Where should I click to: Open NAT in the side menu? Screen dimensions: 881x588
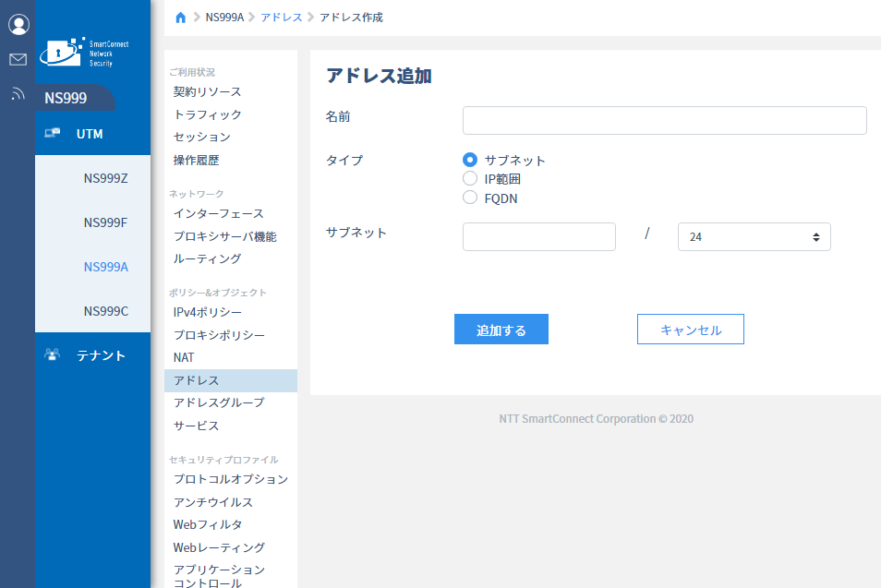[x=184, y=358]
